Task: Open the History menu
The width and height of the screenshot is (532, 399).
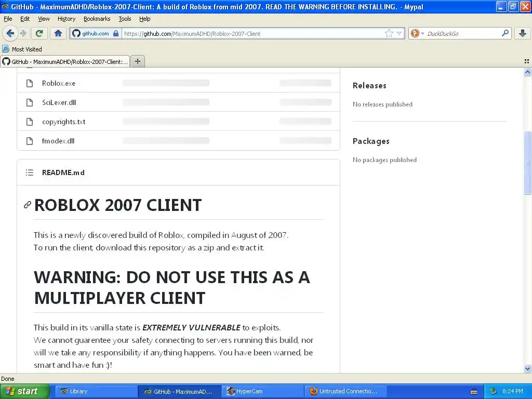Action: (x=66, y=19)
